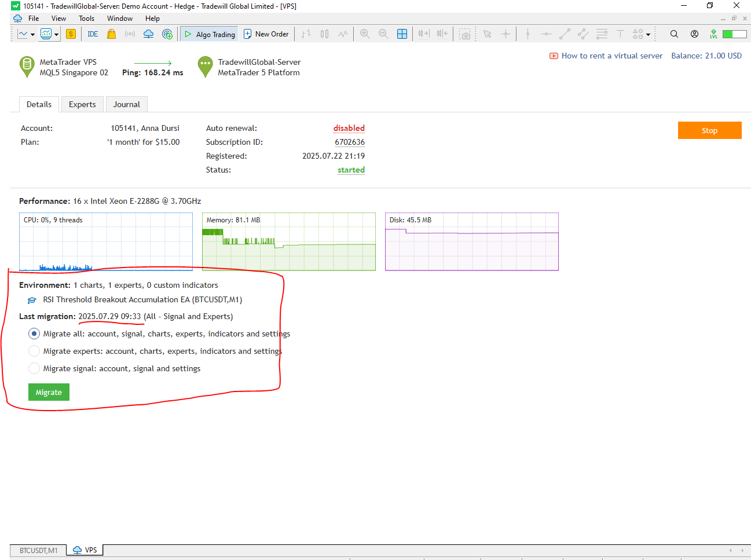
Task: Open the user account profile icon
Action: (694, 34)
